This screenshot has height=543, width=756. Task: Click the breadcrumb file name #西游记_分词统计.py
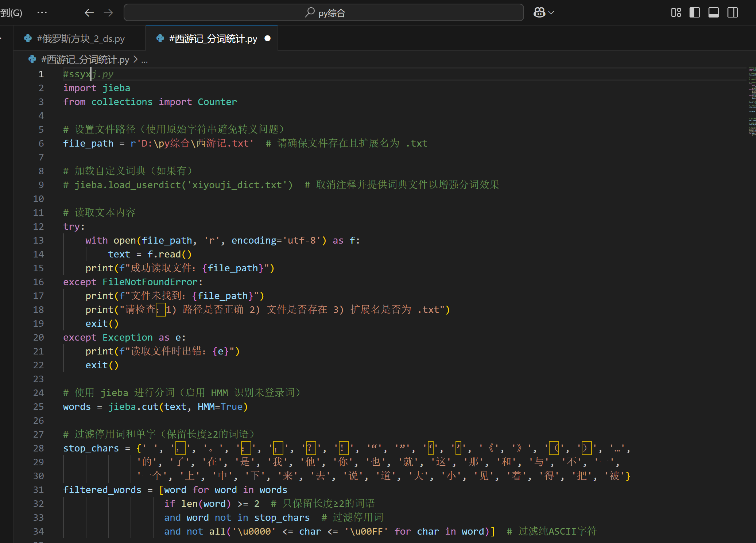(x=85, y=59)
